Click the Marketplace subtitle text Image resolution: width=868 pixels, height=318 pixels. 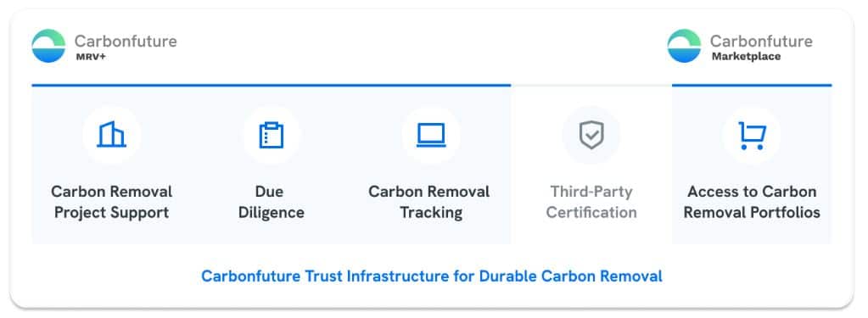[746, 57]
